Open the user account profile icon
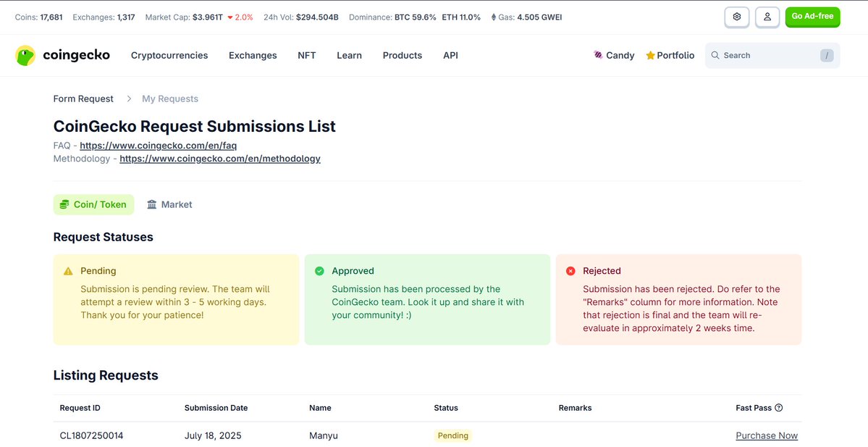The image size is (868, 447). point(767,17)
